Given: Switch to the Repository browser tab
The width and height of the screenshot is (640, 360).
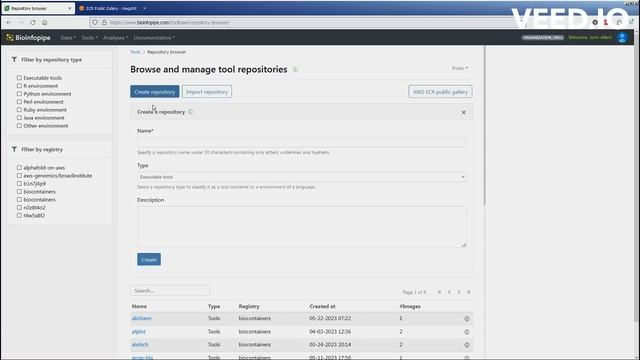Looking at the screenshot, I should (x=38, y=8).
